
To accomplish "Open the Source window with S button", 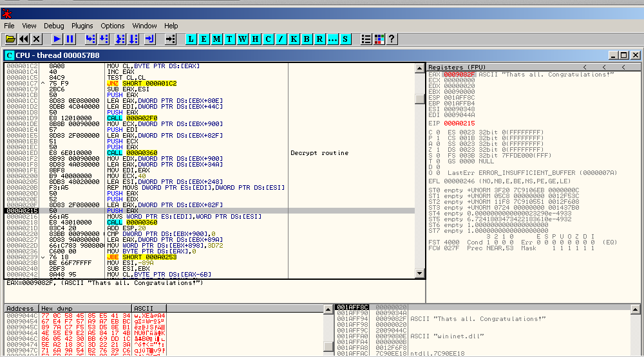I will pyautogui.click(x=345, y=39).
